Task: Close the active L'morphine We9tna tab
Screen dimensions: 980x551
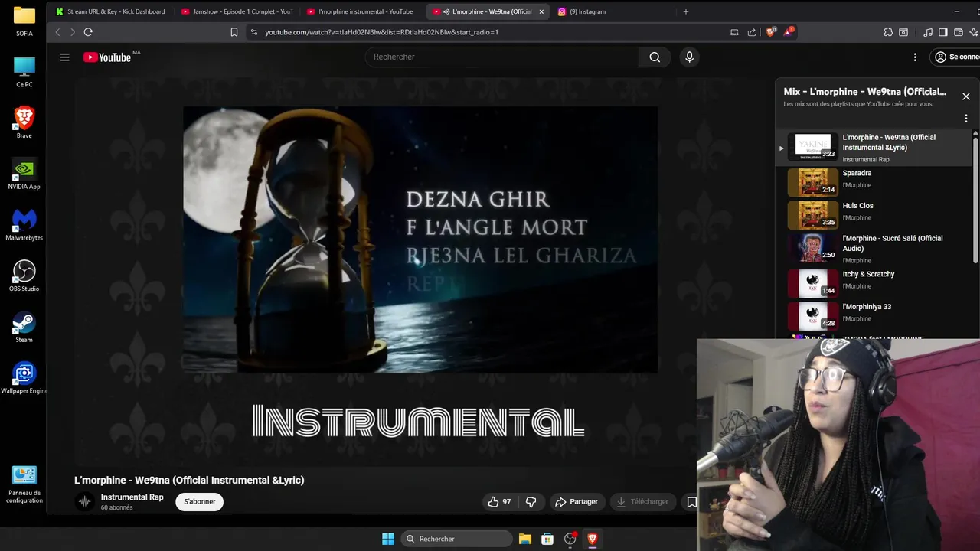Action: [x=541, y=11]
